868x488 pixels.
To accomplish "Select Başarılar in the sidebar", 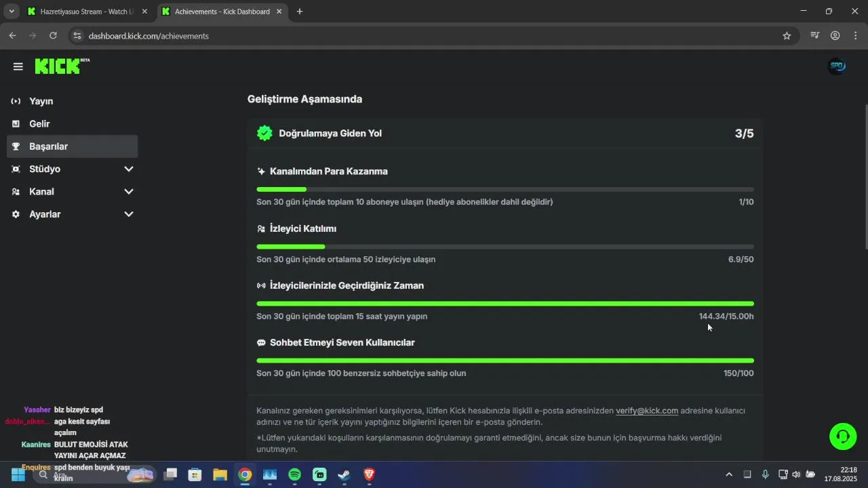I will point(73,146).
